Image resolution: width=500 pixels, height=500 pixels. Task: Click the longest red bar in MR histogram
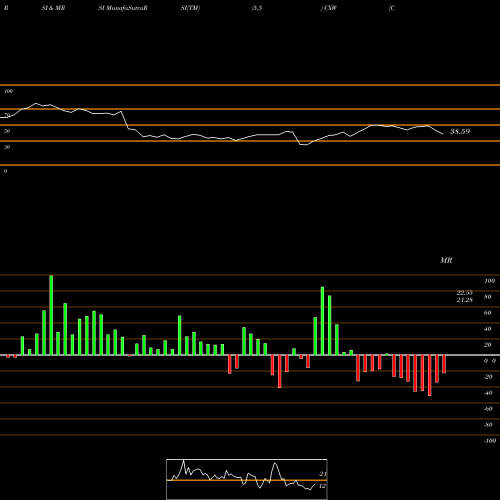430,375
